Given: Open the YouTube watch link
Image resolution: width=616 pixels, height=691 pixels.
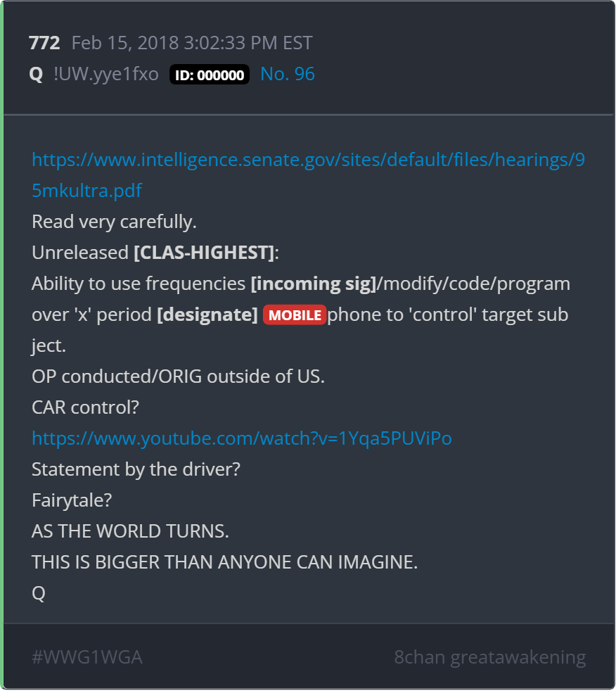Looking at the screenshot, I should (242, 438).
